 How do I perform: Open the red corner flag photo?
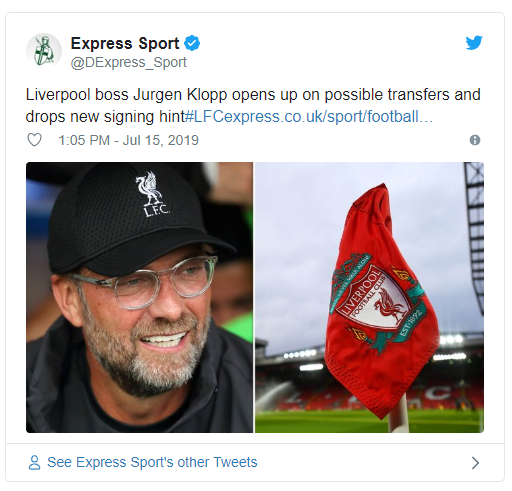[369, 297]
